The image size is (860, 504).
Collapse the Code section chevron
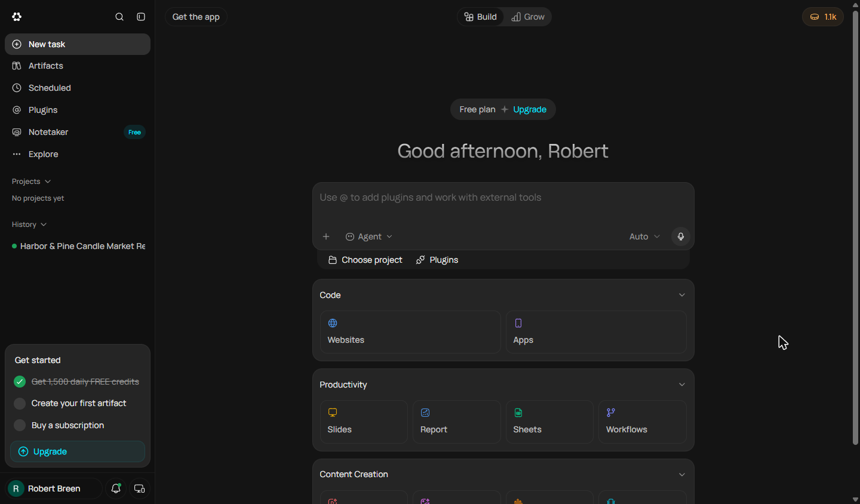coord(682,295)
